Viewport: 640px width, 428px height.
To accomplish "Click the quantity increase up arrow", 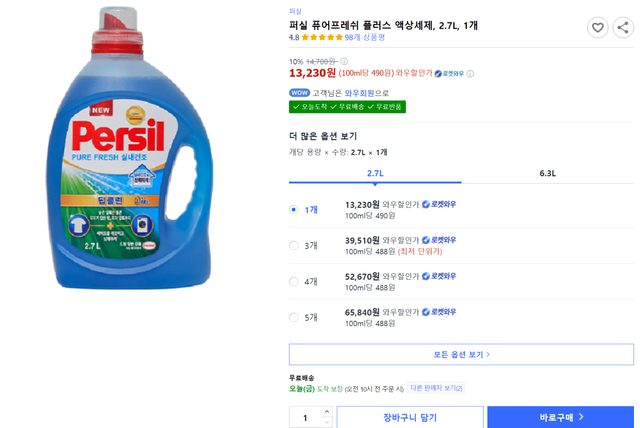I will click(326, 412).
